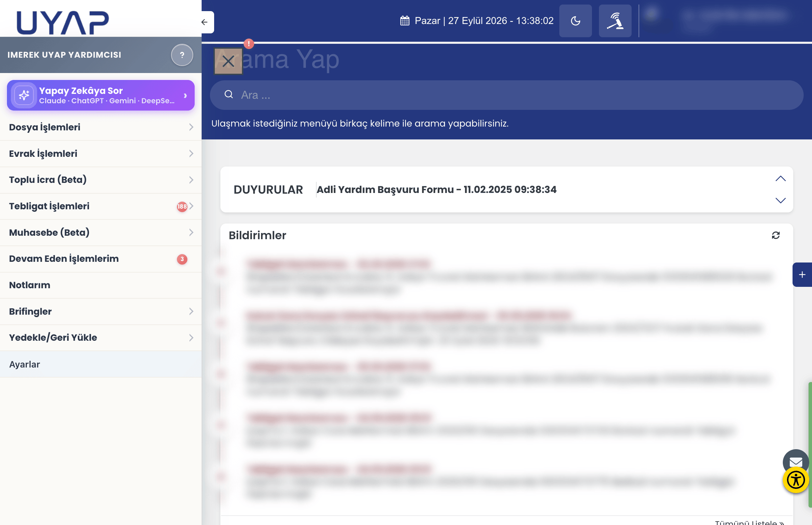Focus the Ara search field
The width and height of the screenshot is (812, 525).
(506, 95)
